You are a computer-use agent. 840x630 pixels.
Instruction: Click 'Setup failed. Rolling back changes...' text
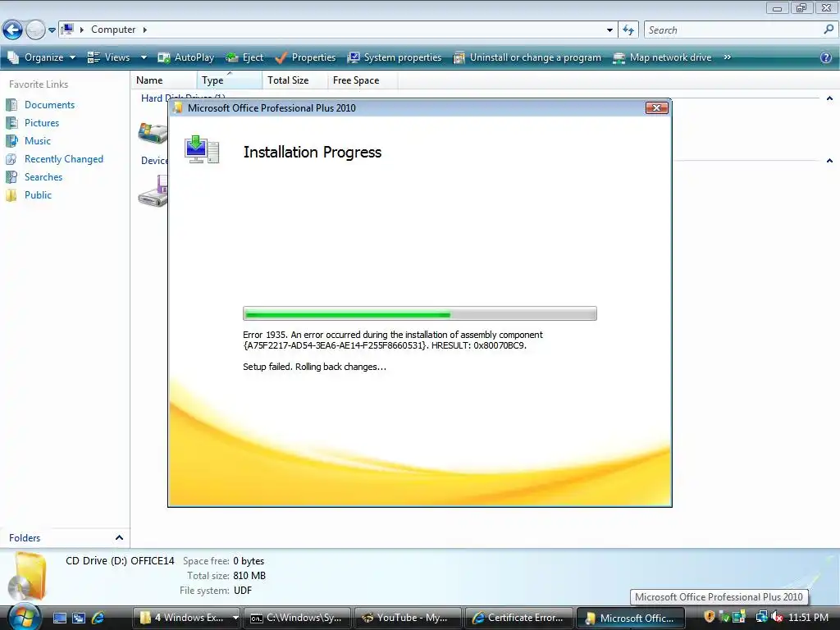tap(314, 367)
